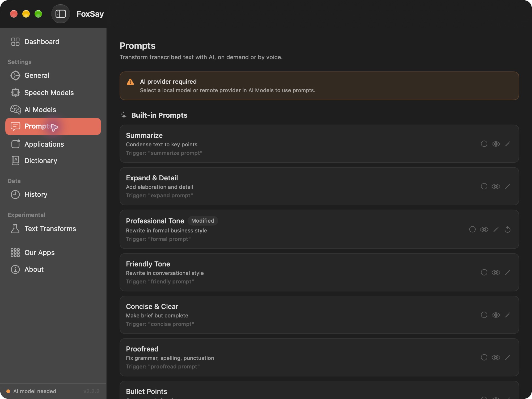Select the Prompts sidebar item
The width and height of the screenshot is (532, 399).
pyautogui.click(x=53, y=126)
